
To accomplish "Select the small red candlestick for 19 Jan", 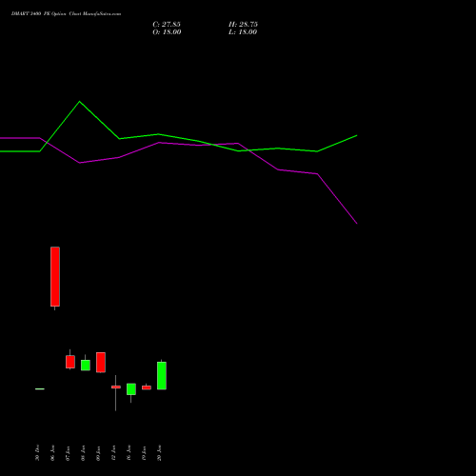I will tap(147, 387).
